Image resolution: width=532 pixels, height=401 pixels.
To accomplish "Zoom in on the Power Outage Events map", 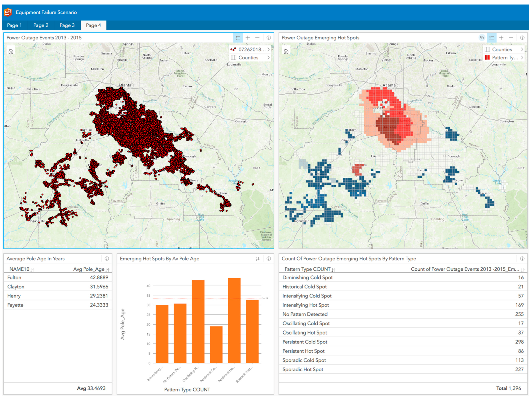I will pyautogui.click(x=247, y=38).
